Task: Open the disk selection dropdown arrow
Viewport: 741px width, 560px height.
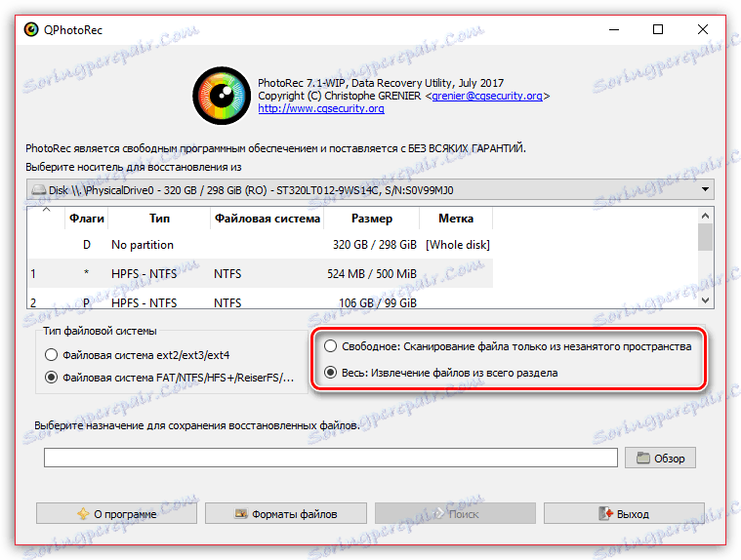Action: pos(705,189)
